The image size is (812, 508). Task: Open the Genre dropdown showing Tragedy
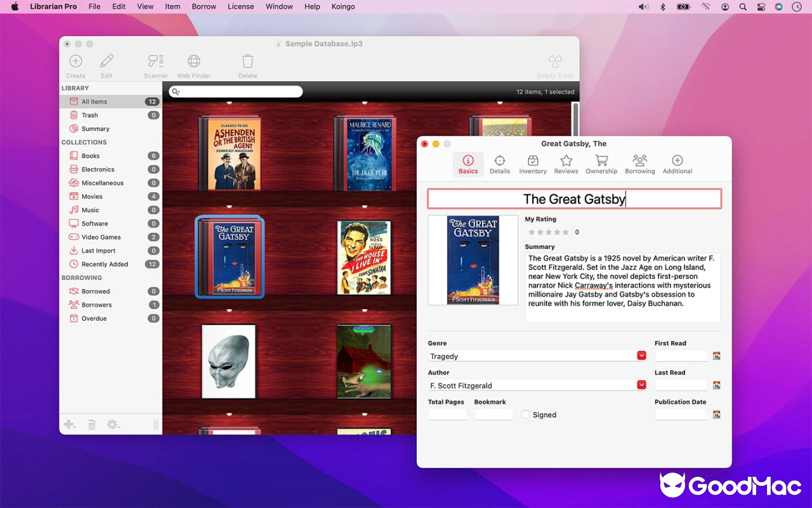pyautogui.click(x=641, y=356)
